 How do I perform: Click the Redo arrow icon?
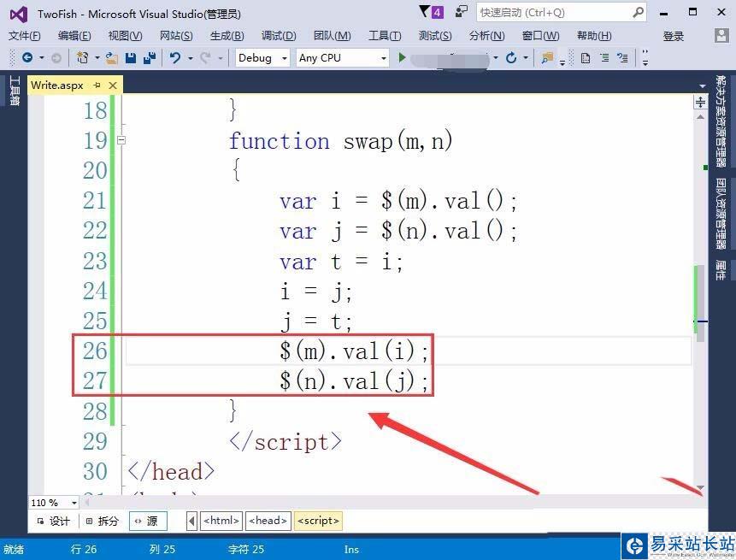coord(205,58)
